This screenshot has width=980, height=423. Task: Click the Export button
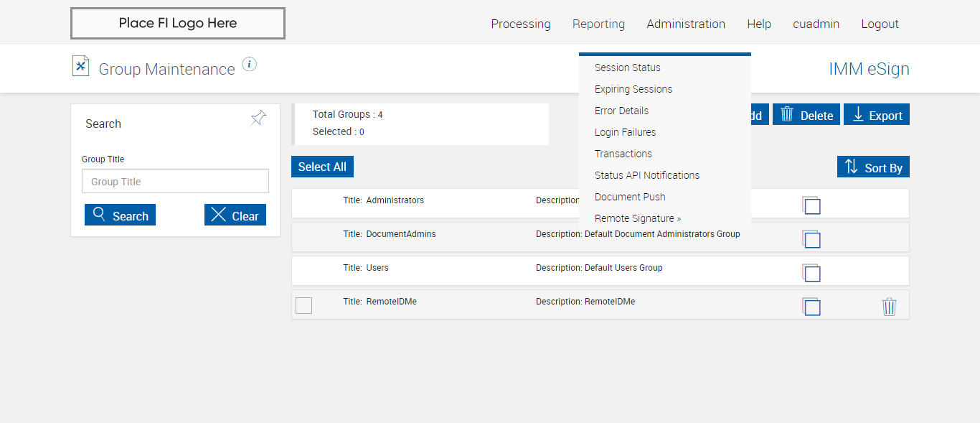[876, 115]
